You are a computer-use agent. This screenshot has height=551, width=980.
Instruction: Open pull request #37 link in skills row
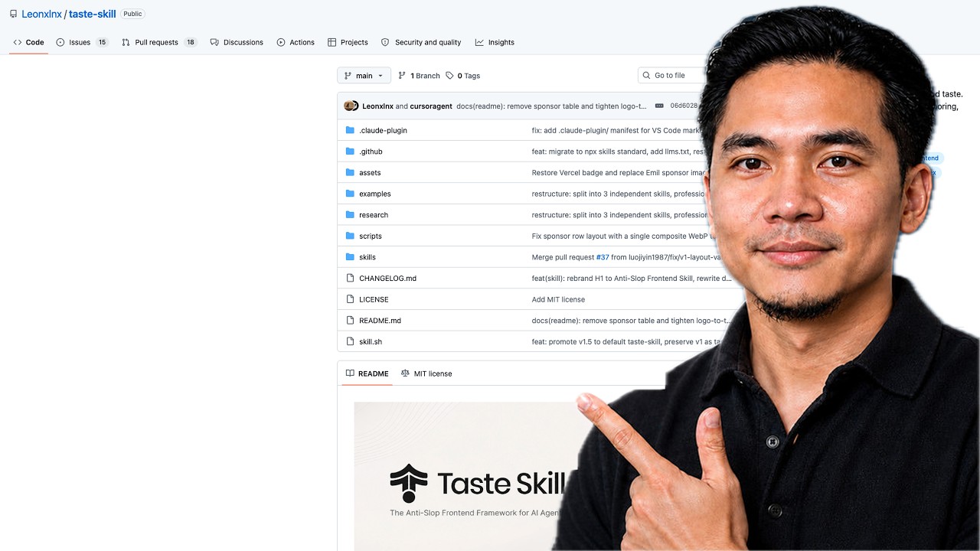point(603,257)
